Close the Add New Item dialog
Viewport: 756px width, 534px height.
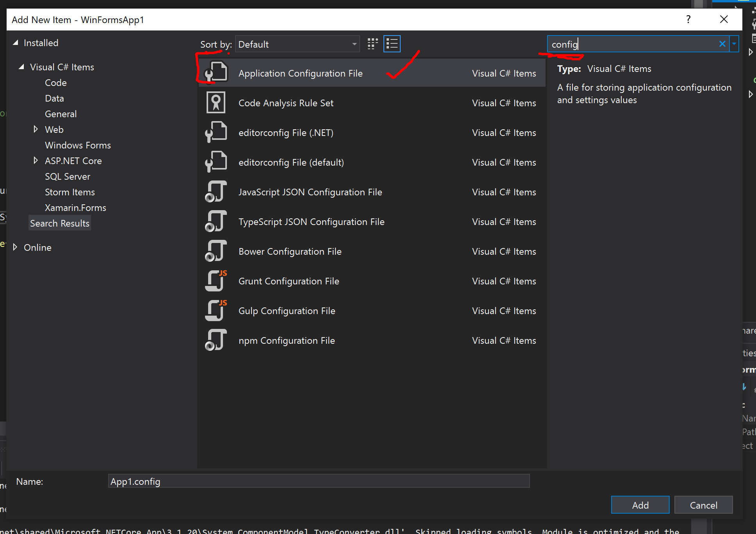724,19
